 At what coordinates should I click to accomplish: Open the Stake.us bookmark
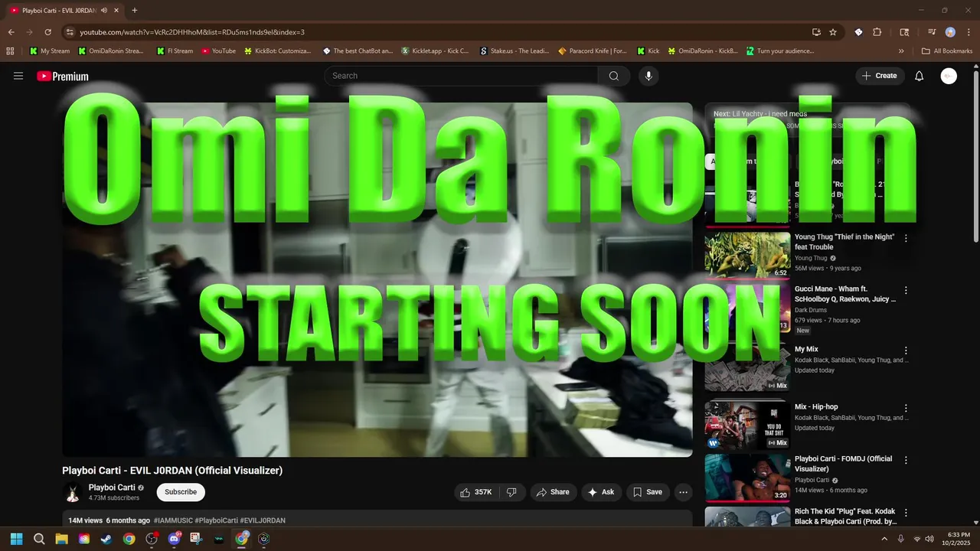click(x=514, y=51)
